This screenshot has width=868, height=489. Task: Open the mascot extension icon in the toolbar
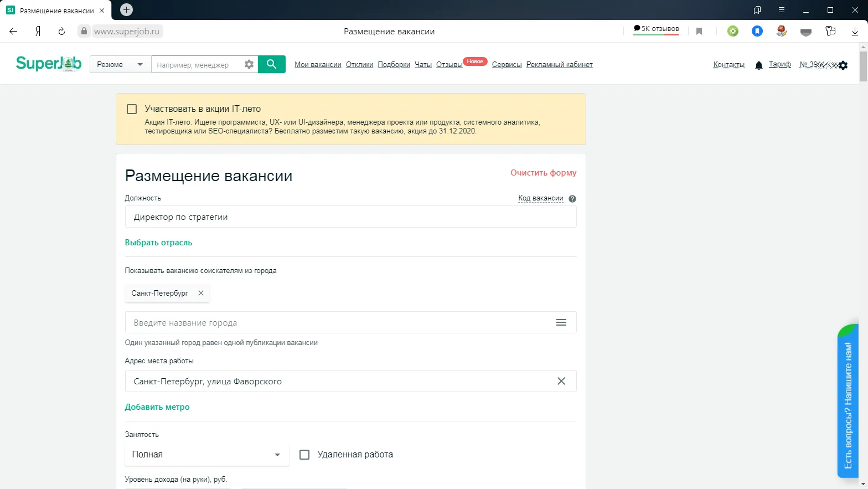click(x=782, y=31)
